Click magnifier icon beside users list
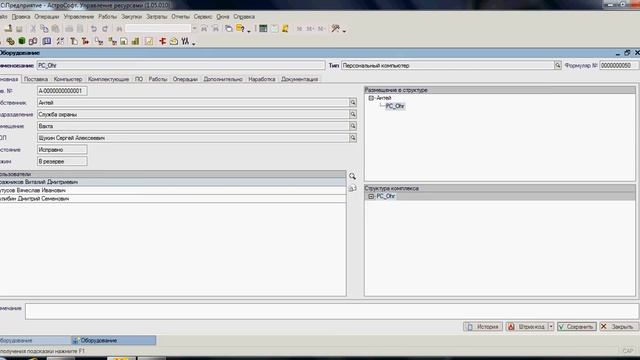640x360 pixels. [352, 176]
